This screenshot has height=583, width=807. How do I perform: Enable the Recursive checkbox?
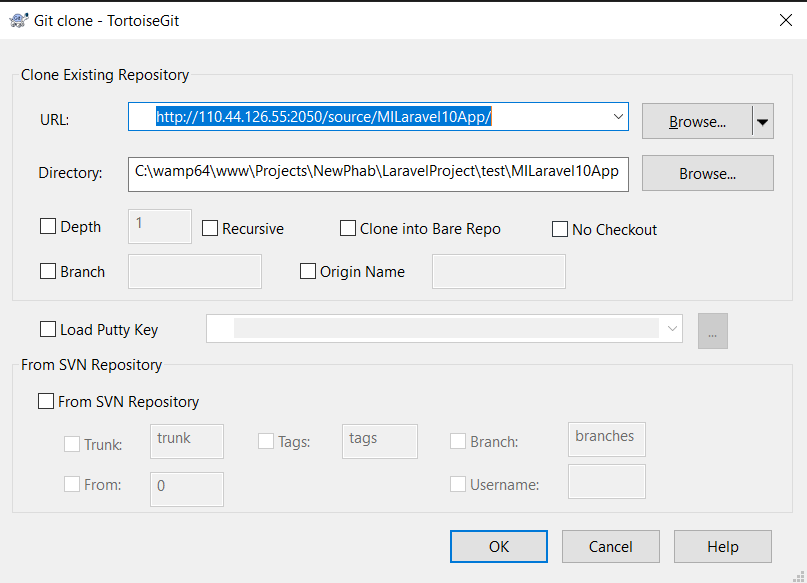209,228
